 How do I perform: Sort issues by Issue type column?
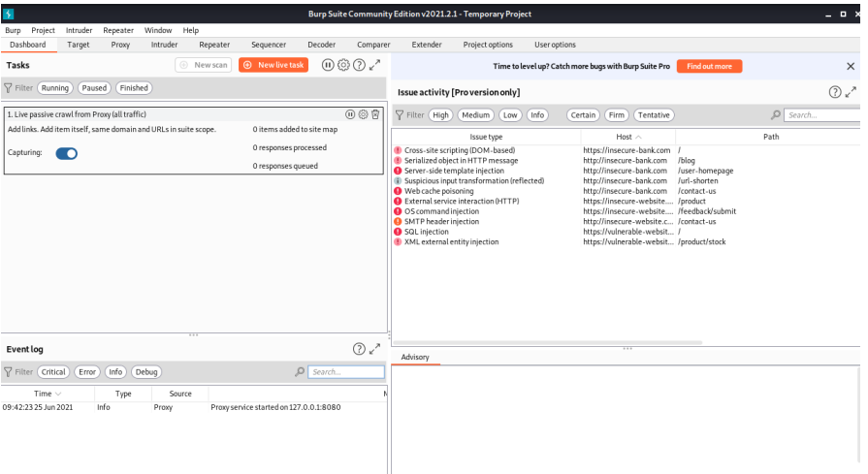486,137
